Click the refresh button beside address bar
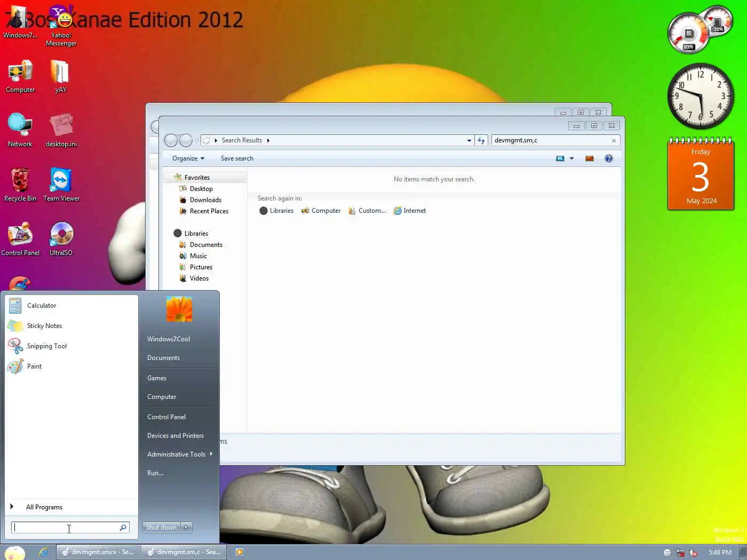747x560 pixels. tap(481, 140)
